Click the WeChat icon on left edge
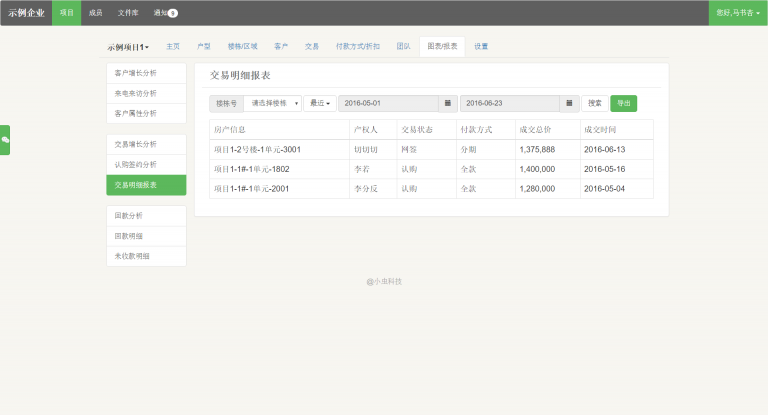This screenshot has height=415, width=768. tap(5, 140)
